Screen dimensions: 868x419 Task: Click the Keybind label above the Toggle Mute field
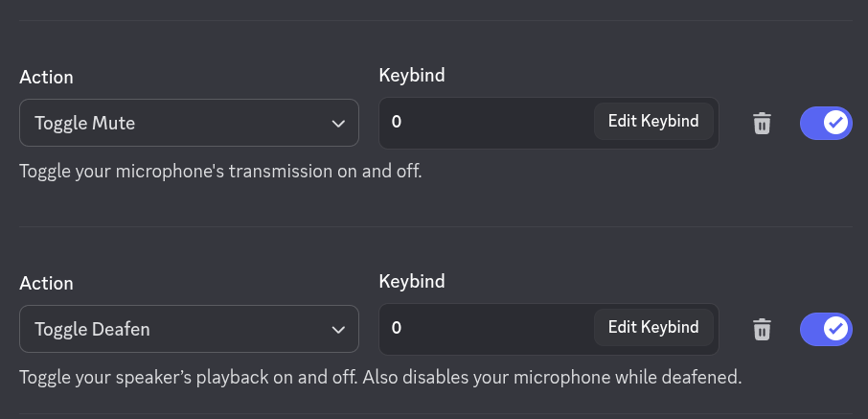point(412,75)
